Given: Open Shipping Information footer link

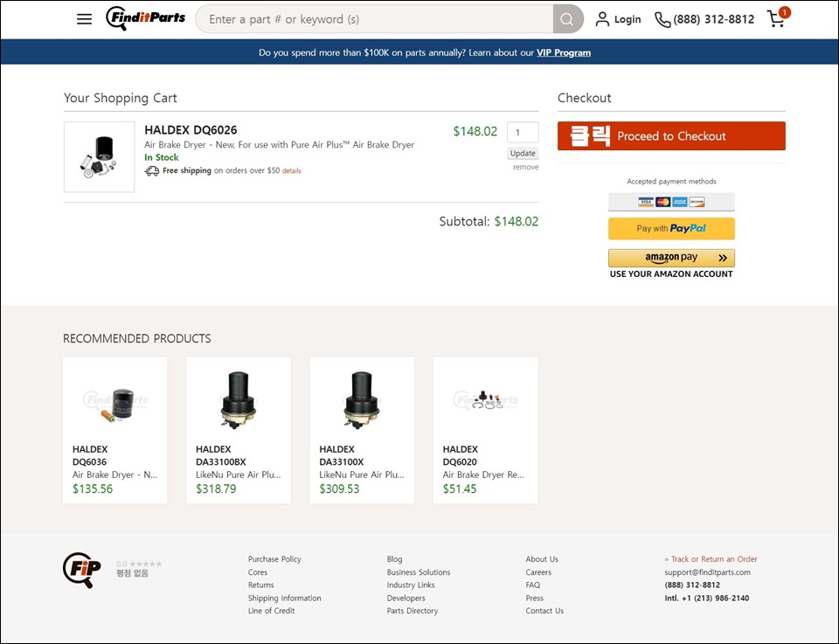Looking at the screenshot, I should tap(285, 598).
